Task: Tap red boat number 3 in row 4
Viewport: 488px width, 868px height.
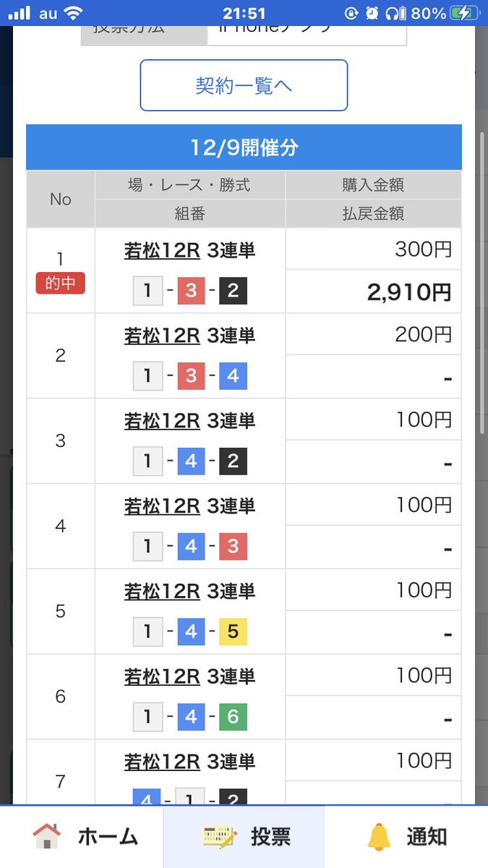Action: [x=233, y=548]
